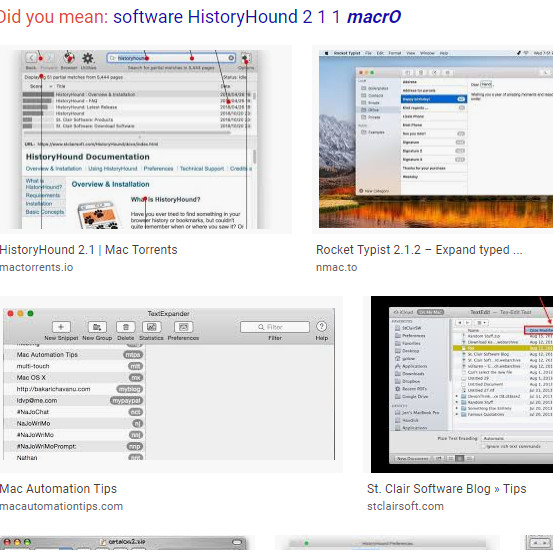Open the 'Mac Automation Tips' result title
Viewport: 553px width, 553px height.
click(58, 489)
